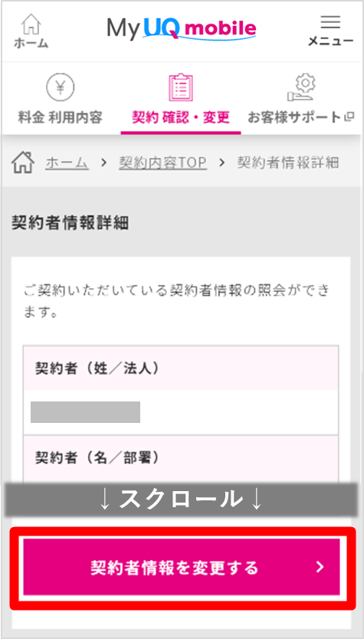
Task: Open the gear customer support icon
Action: (300, 88)
